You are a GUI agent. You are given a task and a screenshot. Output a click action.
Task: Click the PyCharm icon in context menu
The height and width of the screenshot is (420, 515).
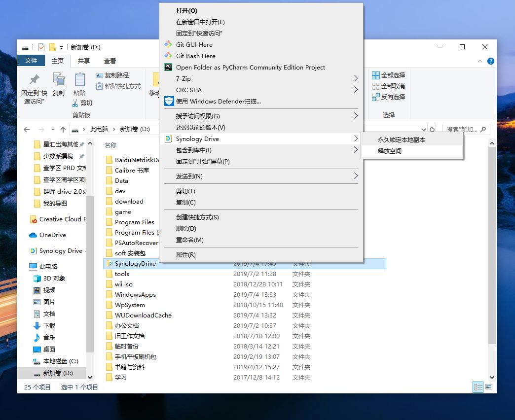168,67
